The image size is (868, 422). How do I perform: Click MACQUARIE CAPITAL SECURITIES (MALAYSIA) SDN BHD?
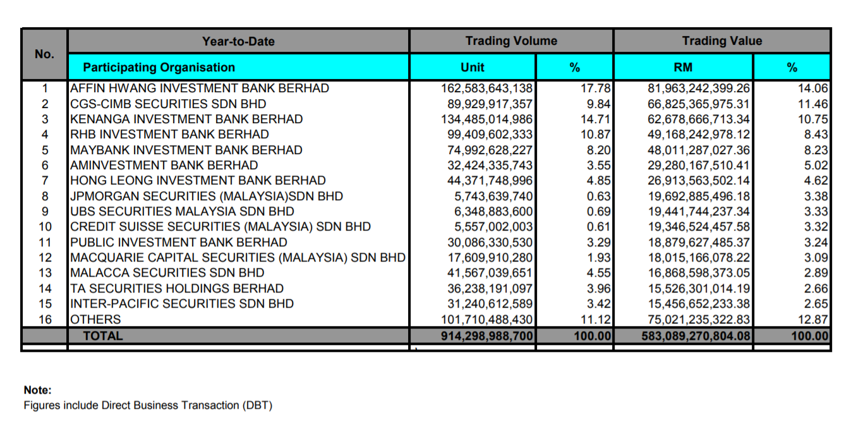click(238, 257)
